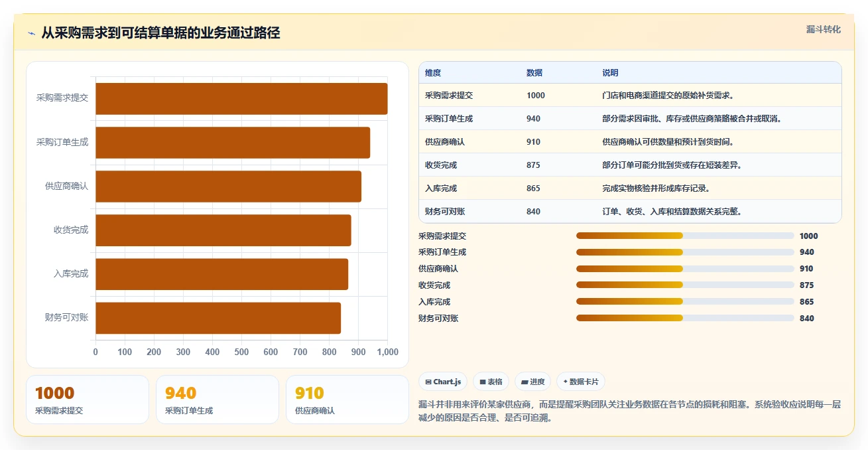Viewport: 868px width, 450px height.
Task: Click the description 门店和电商渠道提交的原始补货需求
Action: [x=667, y=96]
